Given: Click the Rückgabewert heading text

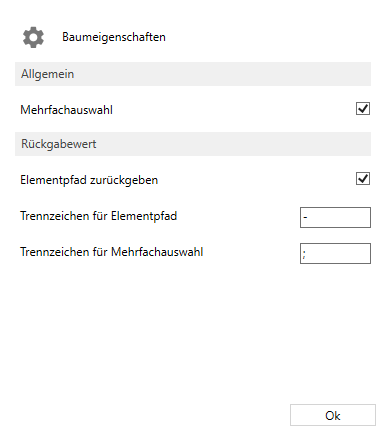Looking at the screenshot, I should coord(59,144).
